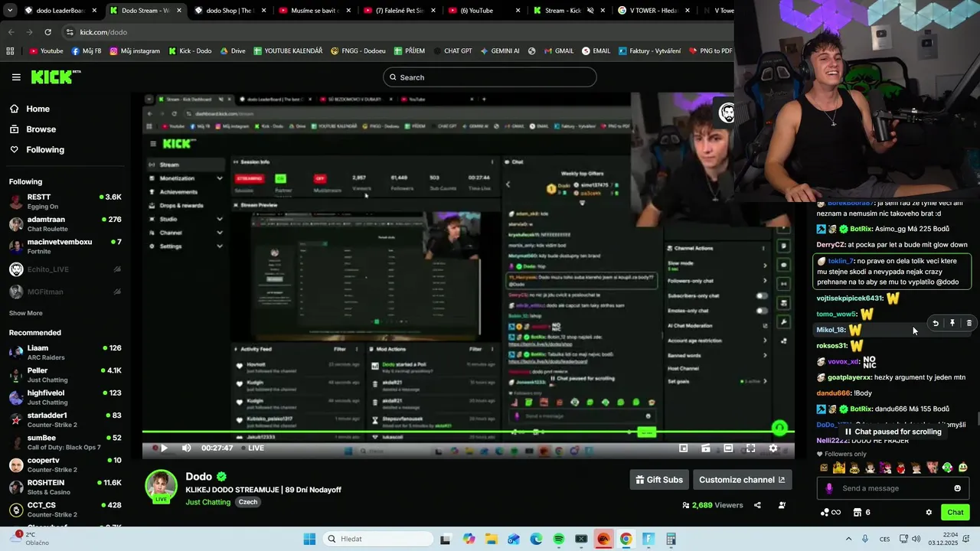Open the channel points shop icon
980x551 pixels.
857,512
